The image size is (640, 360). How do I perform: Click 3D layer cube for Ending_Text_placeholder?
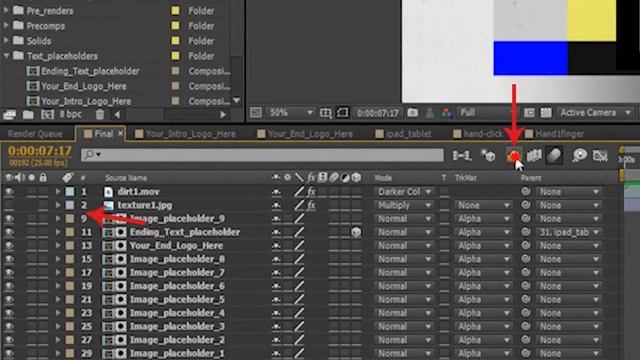356,232
